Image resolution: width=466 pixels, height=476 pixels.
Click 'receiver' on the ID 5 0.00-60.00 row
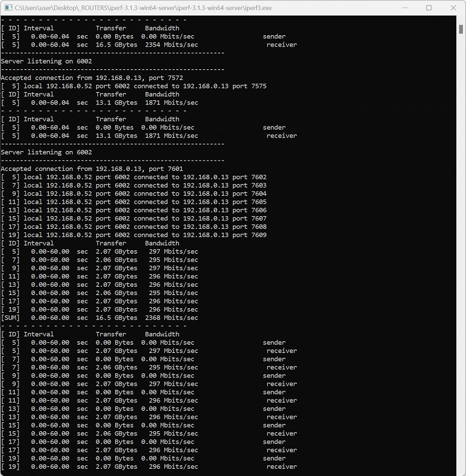click(282, 351)
